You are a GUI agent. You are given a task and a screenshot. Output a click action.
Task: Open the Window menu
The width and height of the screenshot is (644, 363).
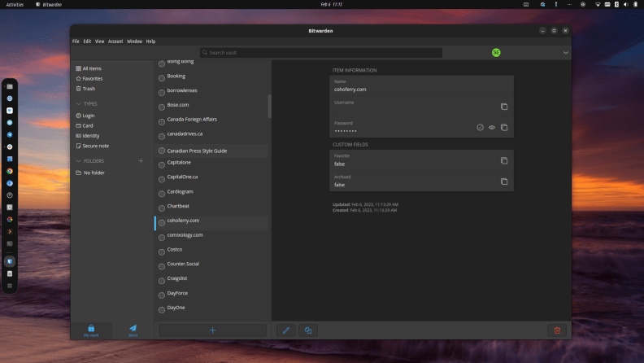pyautogui.click(x=134, y=42)
